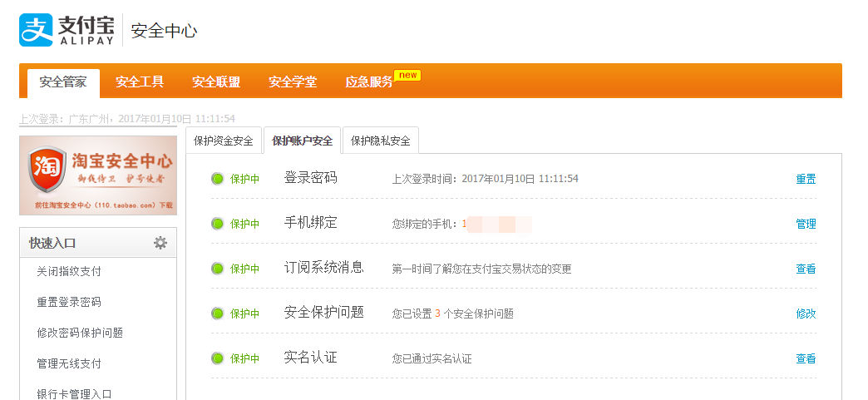
Task: Select the 保护隐私安全 tab
Action: tap(380, 141)
